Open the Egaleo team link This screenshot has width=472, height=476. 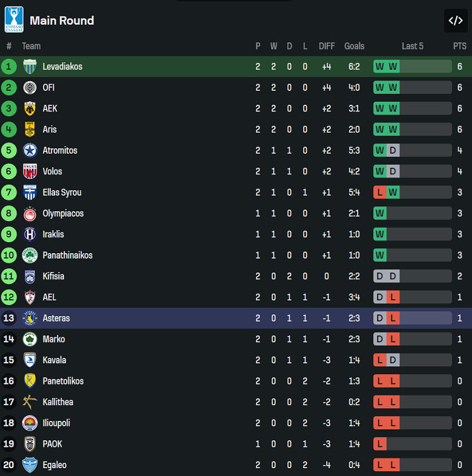point(54,465)
